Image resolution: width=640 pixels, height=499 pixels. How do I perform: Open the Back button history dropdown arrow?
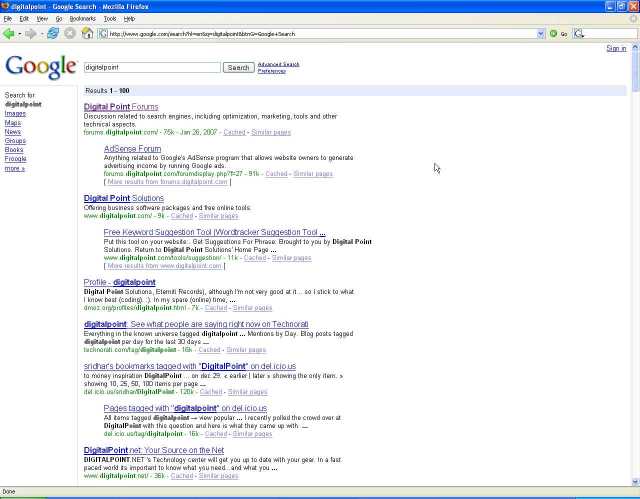point(19,34)
